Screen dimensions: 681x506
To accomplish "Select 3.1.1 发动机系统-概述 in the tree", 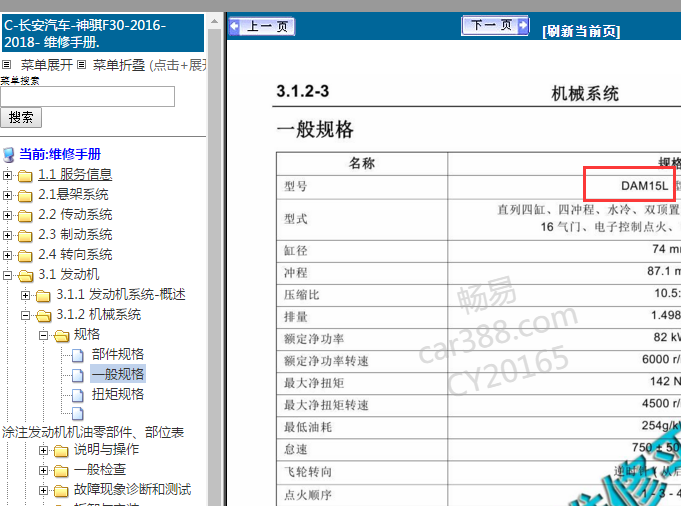I will [121, 294].
